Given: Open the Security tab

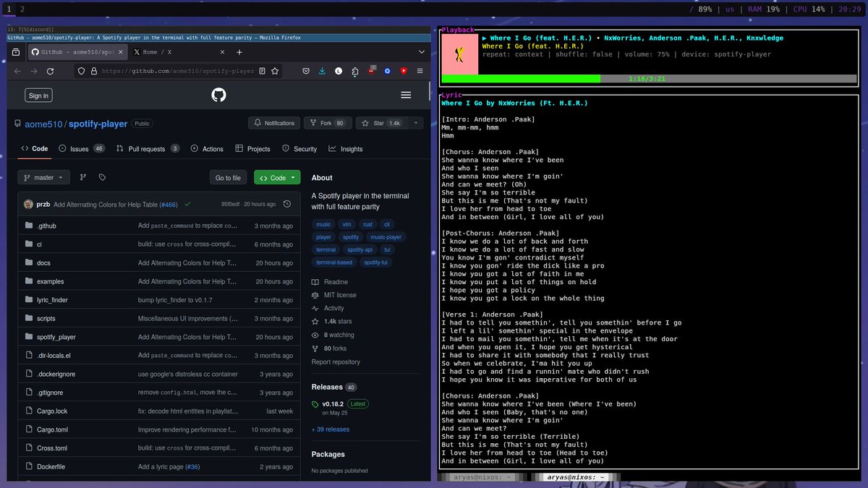Looking at the screenshot, I should point(299,148).
